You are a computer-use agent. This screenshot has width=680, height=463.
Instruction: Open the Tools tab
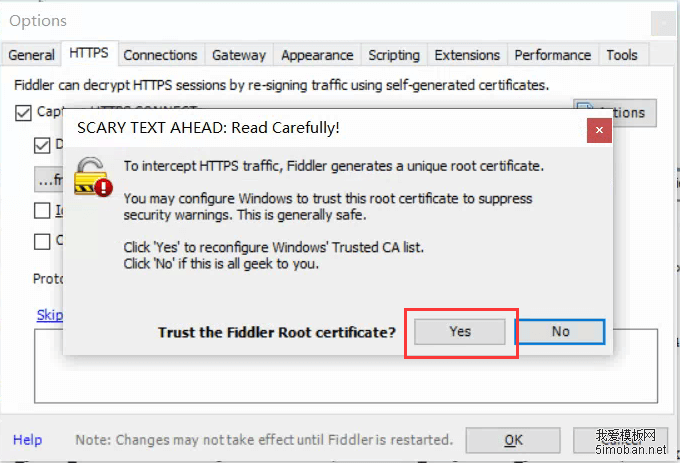(x=622, y=55)
